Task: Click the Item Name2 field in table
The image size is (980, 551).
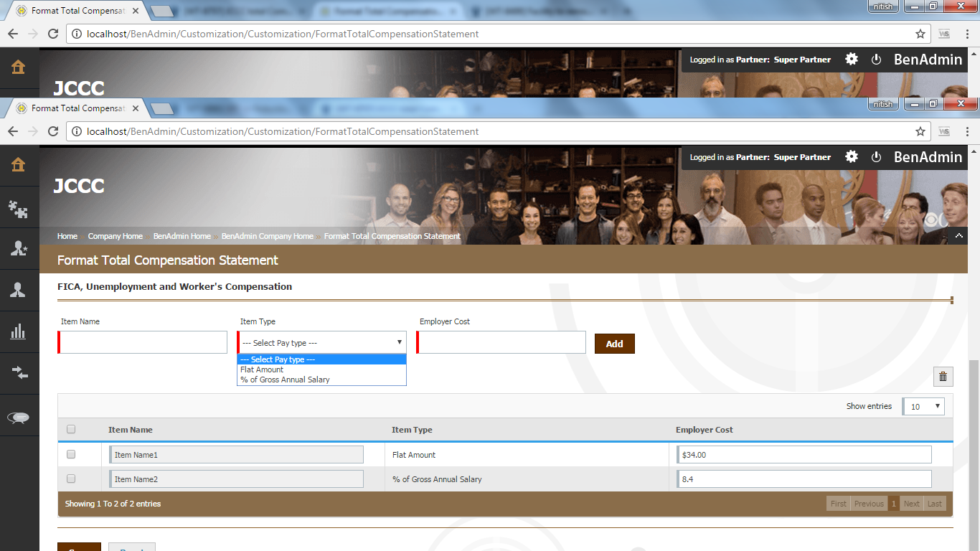Action: pos(236,479)
